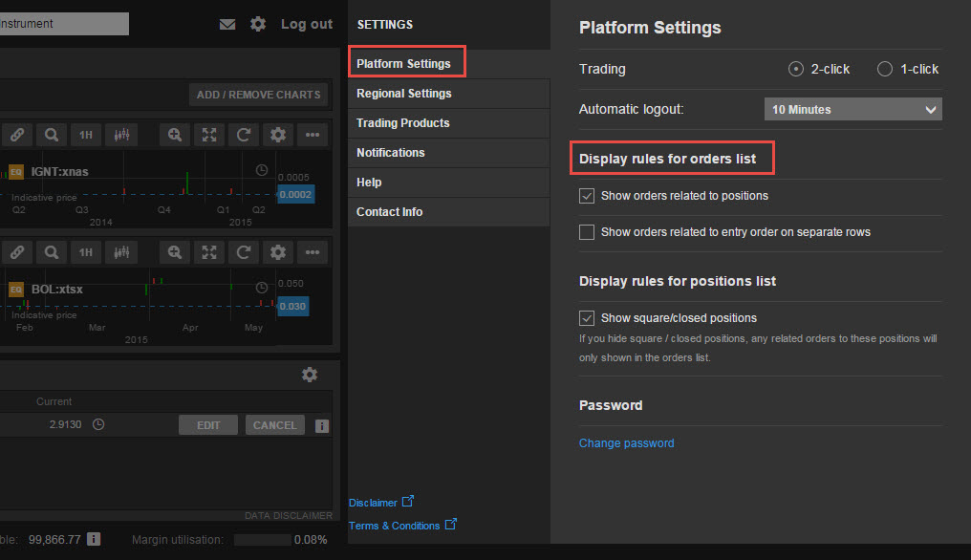Select 2-click trading mode
The height and width of the screenshot is (560, 971).
point(796,69)
